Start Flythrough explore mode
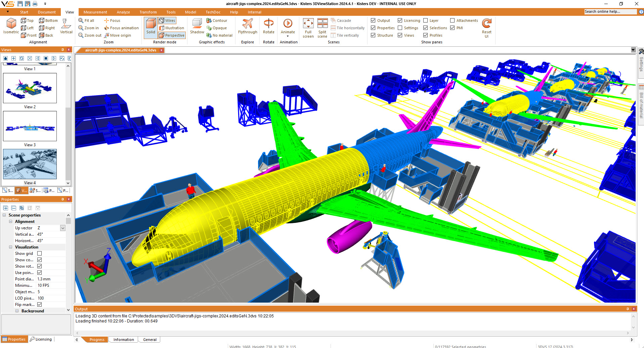 click(x=248, y=26)
